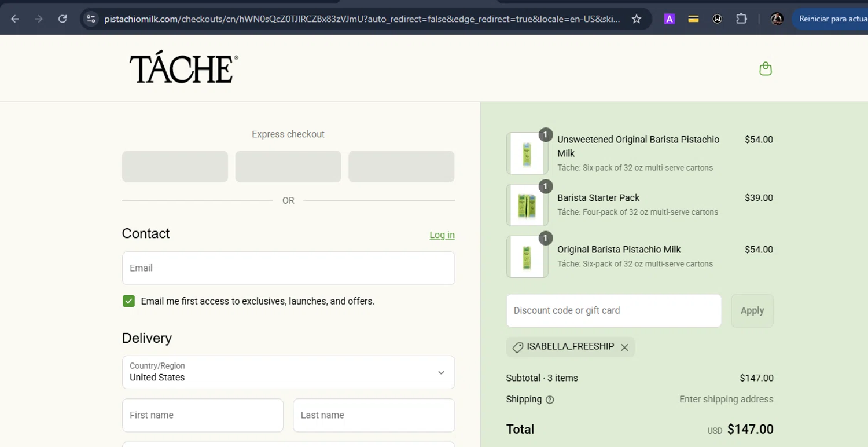Click the Apply discount button
The width and height of the screenshot is (868, 447).
pyautogui.click(x=752, y=310)
